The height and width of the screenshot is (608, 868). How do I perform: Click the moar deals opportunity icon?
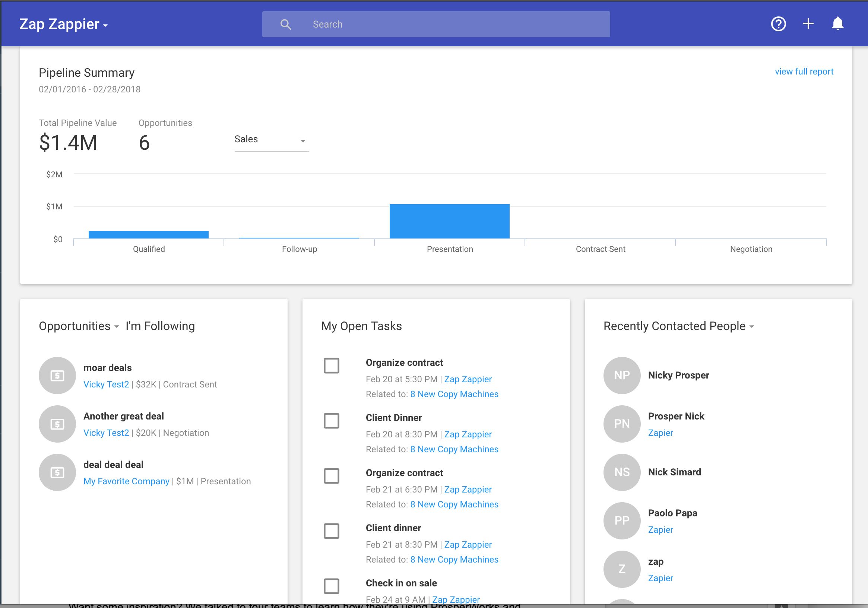(x=57, y=376)
